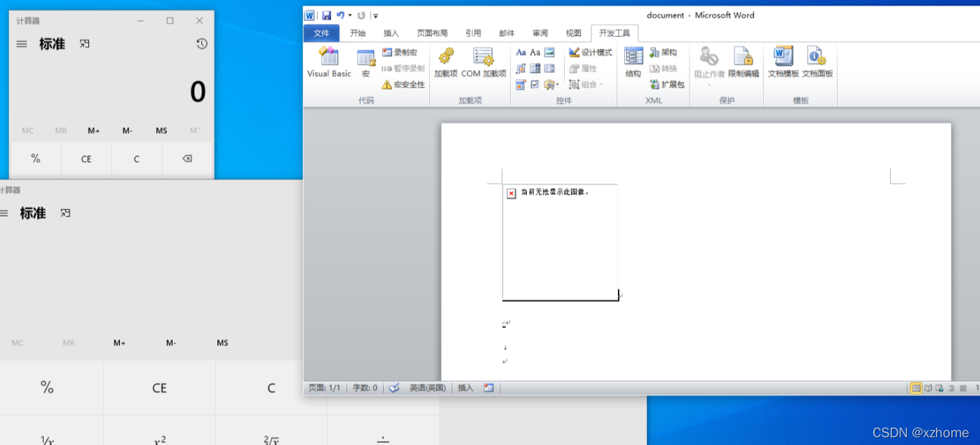Open the 架构 schema dialog
980x445 pixels.
tap(663, 53)
